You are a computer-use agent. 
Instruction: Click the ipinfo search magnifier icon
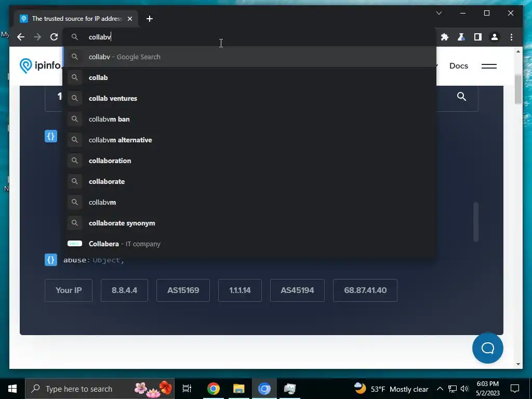coord(461,96)
